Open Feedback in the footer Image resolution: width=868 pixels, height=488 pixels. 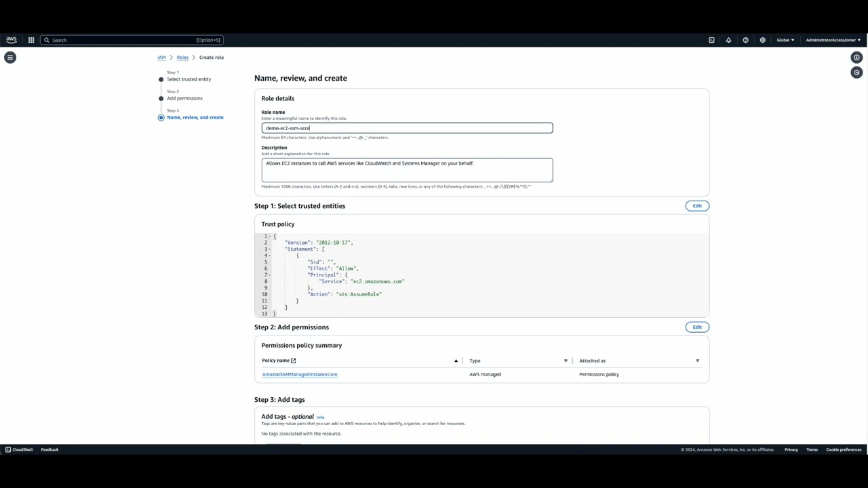click(50, 449)
